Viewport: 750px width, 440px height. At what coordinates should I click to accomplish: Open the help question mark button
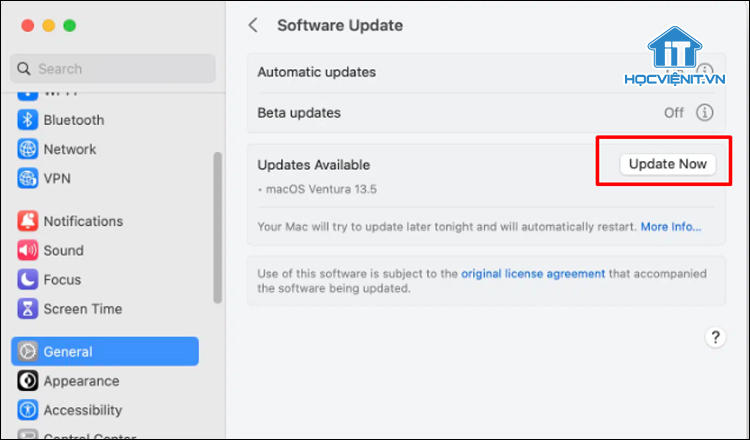pyautogui.click(x=716, y=337)
